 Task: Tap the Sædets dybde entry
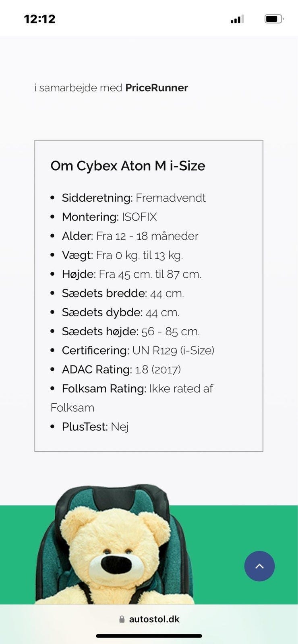coord(120,312)
